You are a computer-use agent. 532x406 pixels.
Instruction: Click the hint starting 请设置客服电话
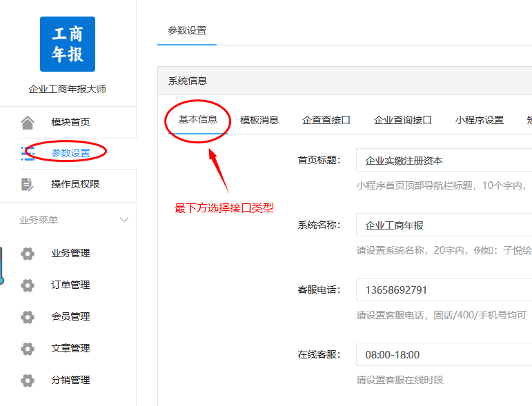point(441,315)
